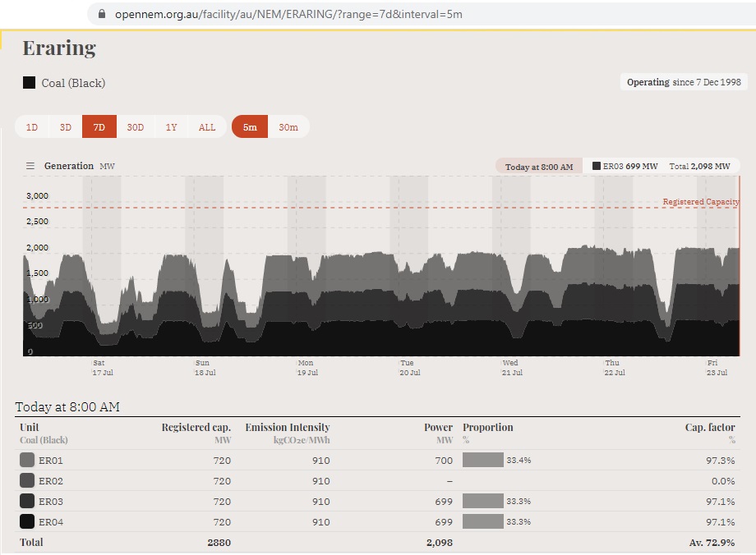Click the 'Today at 8:00 AM' chart tooltip label
The width and height of the screenshot is (756, 555).
tap(539, 167)
